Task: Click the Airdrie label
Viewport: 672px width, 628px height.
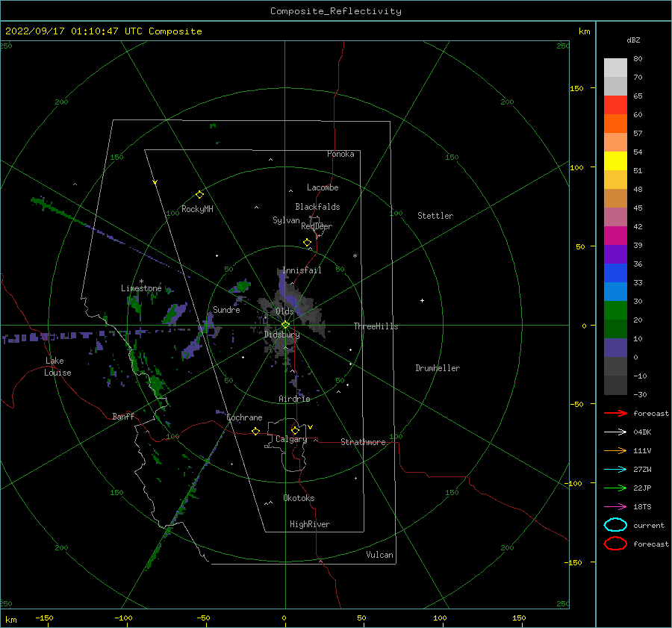Action: [x=294, y=399]
